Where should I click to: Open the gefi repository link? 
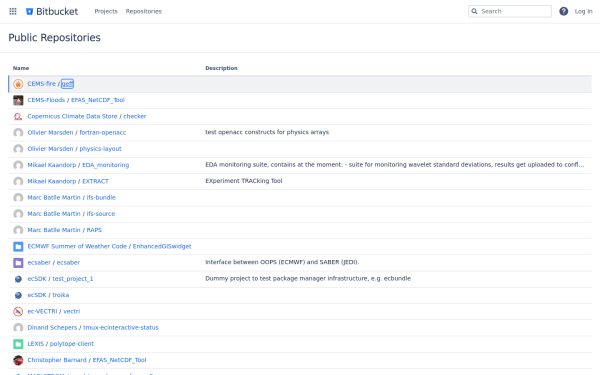67,84
